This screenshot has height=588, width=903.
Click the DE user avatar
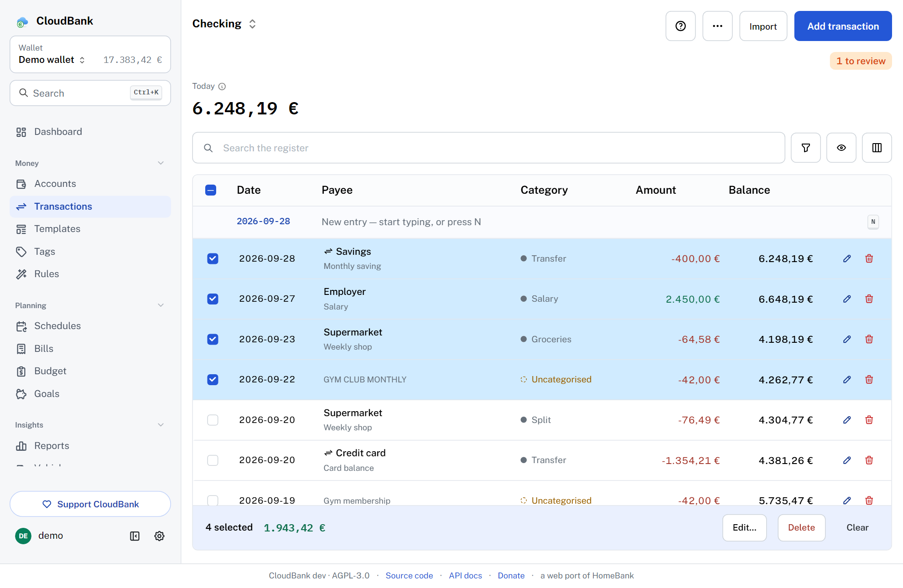[x=23, y=536]
